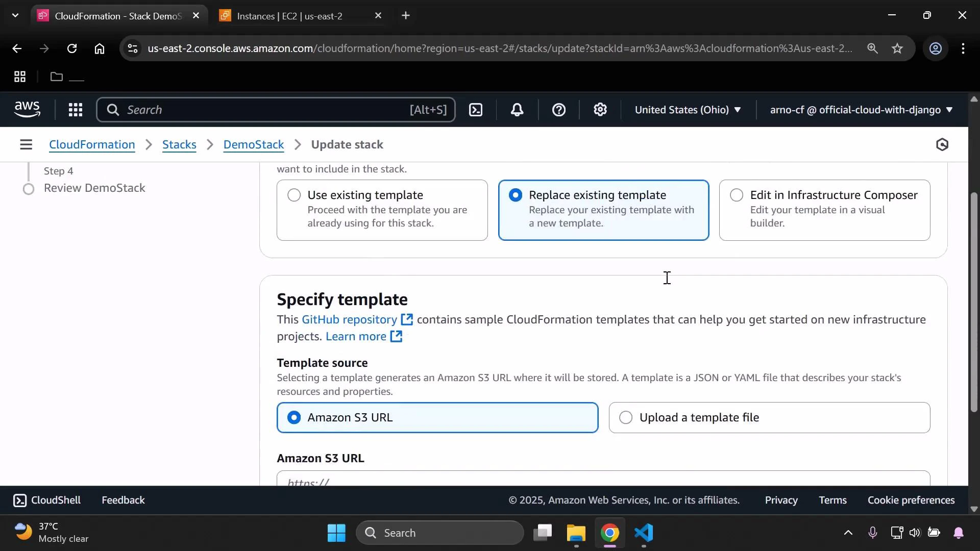Focus the Windows taskbar Search box
This screenshot has height=551, width=980.
[x=440, y=533]
